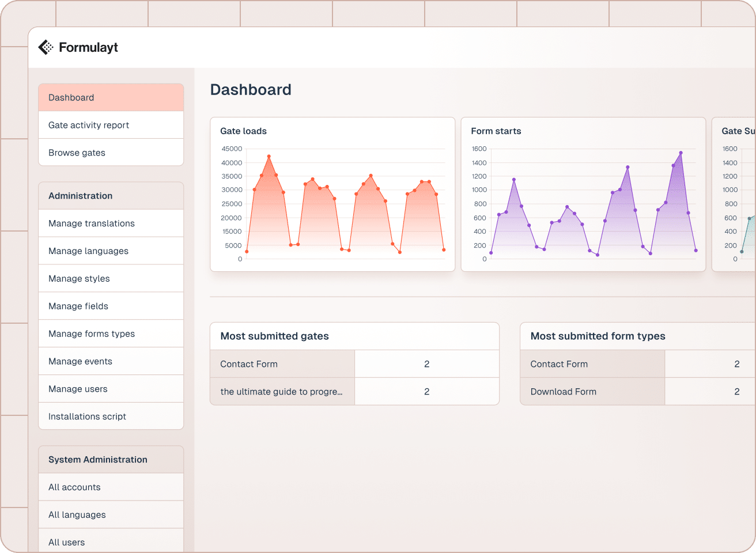Go to Browse gates
This screenshot has height=553, width=756.
tap(111, 153)
